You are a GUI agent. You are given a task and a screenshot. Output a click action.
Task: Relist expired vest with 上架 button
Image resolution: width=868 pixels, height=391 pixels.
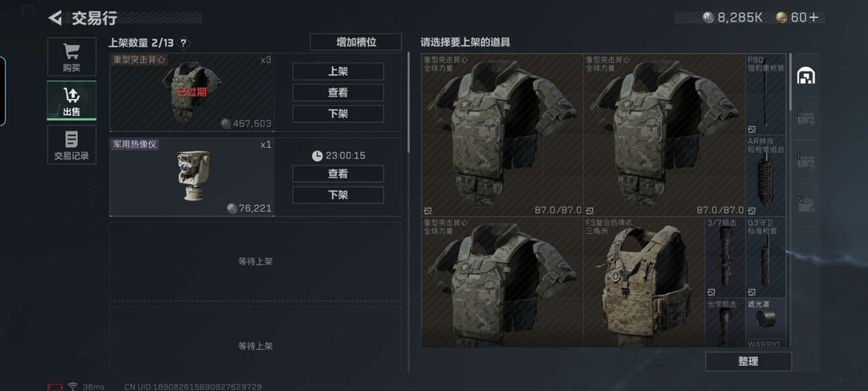pos(338,72)
